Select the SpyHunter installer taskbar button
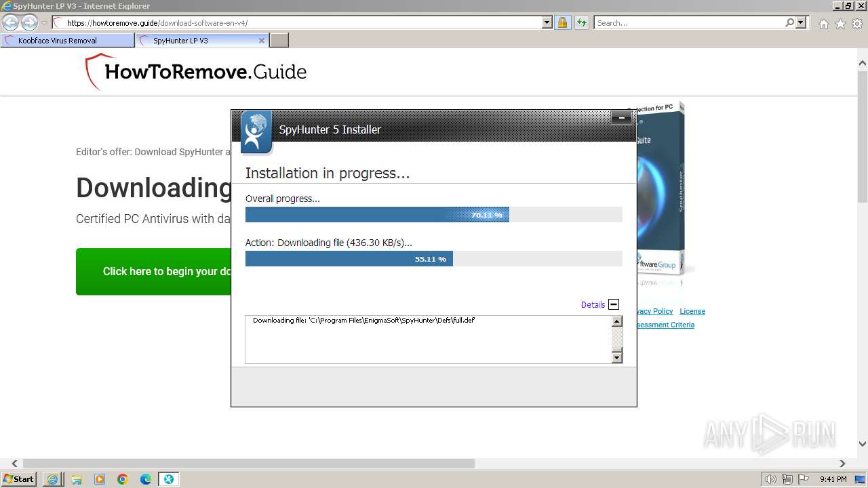 pos(168,479)
